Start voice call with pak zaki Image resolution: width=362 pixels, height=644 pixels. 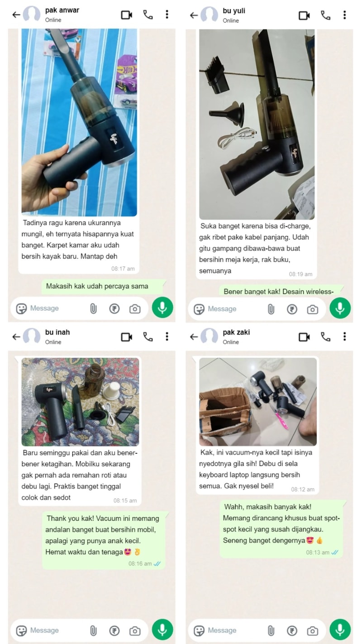pyautogui.click(x=325, y=336)
